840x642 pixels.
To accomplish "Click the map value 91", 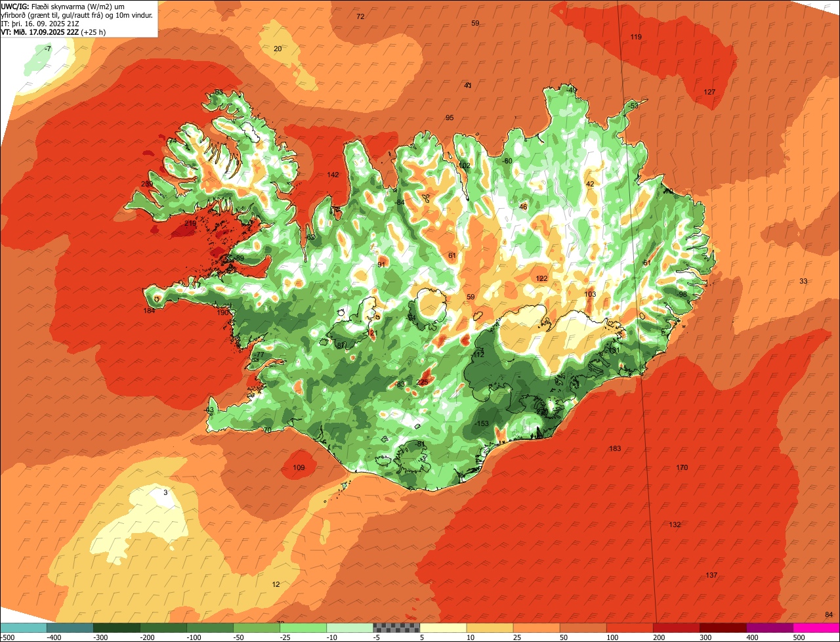I will tap(381, 265).
